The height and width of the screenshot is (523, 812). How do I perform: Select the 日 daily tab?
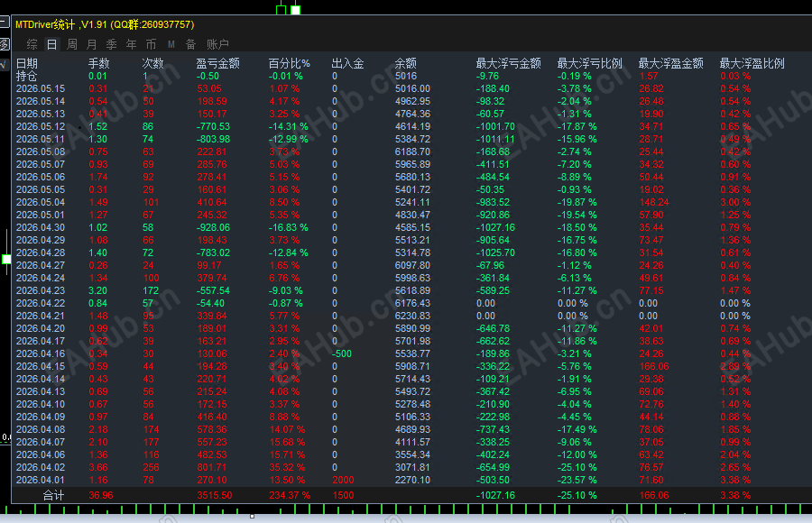point(51,44)
